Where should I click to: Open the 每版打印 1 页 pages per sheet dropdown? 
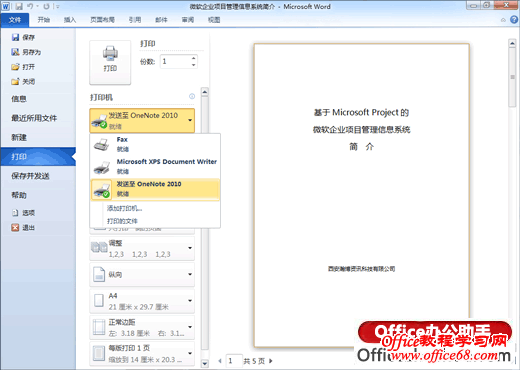click(142, 353)
